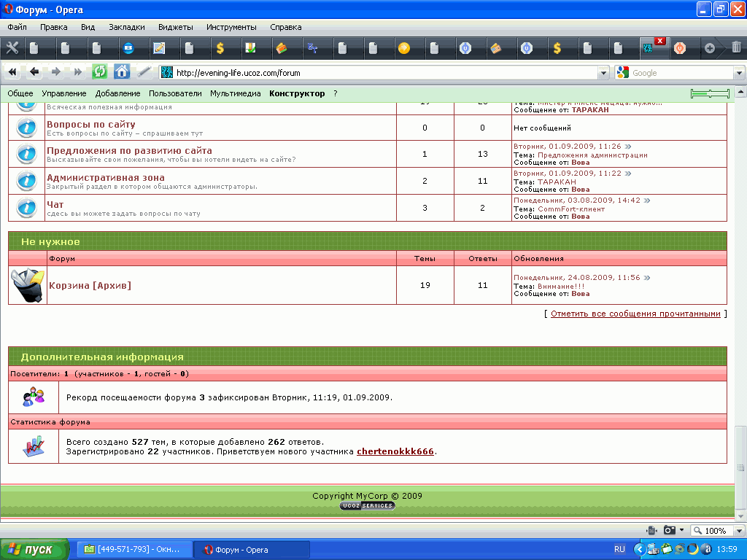The height and width of the screenshot is (560, 747).
Task: Switch to the blue B icon tab
Action: pos(128,48)
